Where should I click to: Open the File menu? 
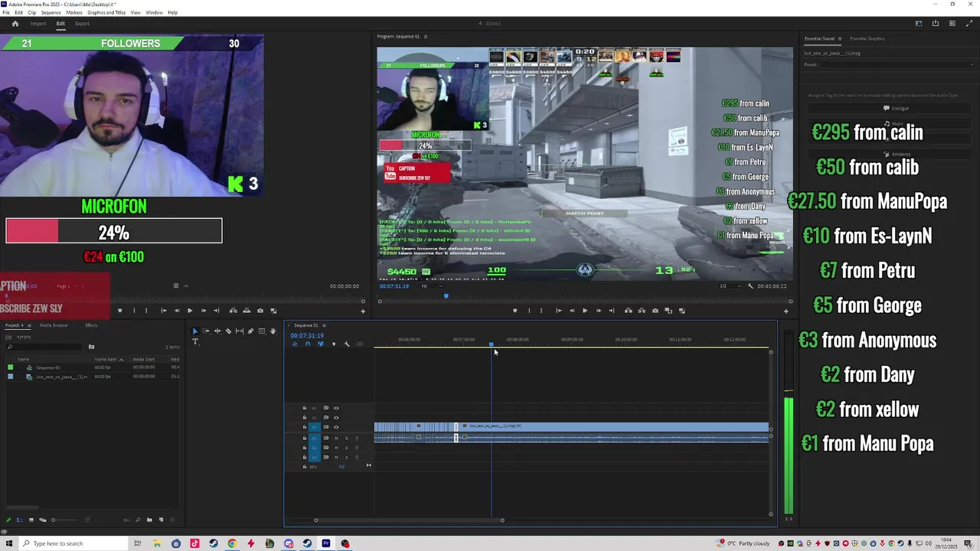(x=7, y=13)
